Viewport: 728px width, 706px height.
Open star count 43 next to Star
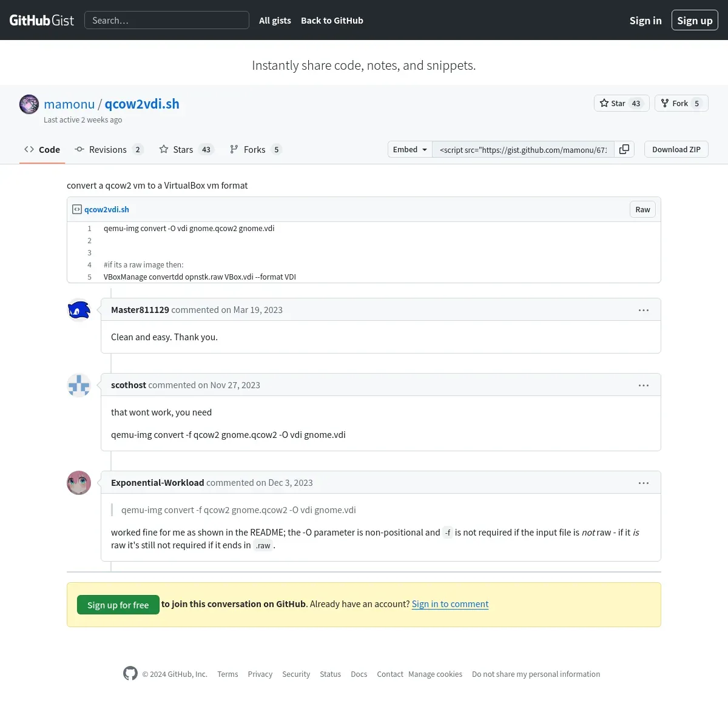click(636, 103)
